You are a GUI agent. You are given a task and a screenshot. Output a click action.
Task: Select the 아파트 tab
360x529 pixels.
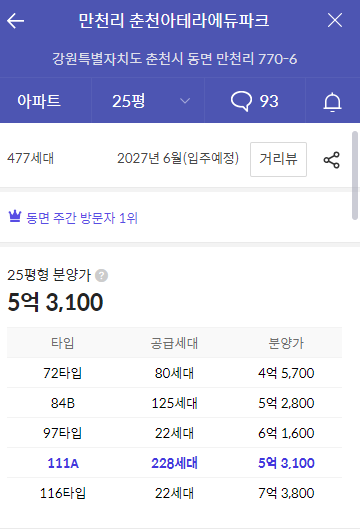(39, 101)
